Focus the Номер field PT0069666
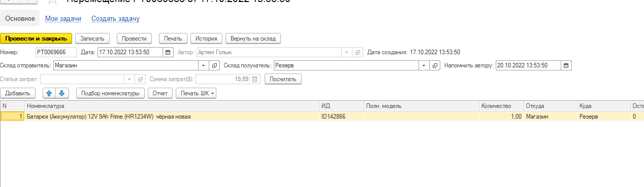Image resolution: width=644 pixels, height=187 pixels. click(56, 52)
